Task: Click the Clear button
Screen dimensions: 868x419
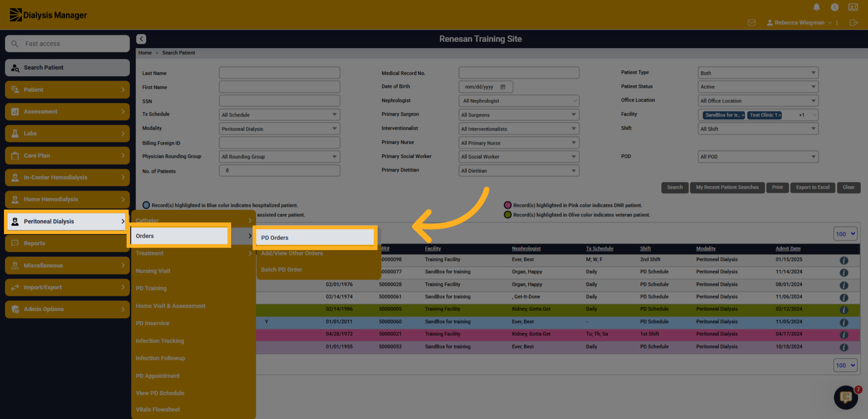Action: 848,187
